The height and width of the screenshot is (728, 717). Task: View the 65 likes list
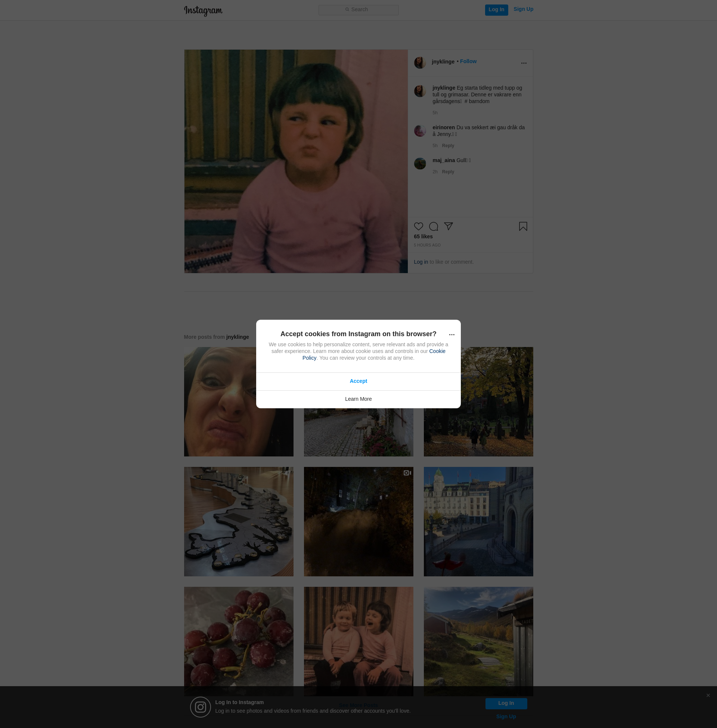pyautogui.click(x=423, y=236)
